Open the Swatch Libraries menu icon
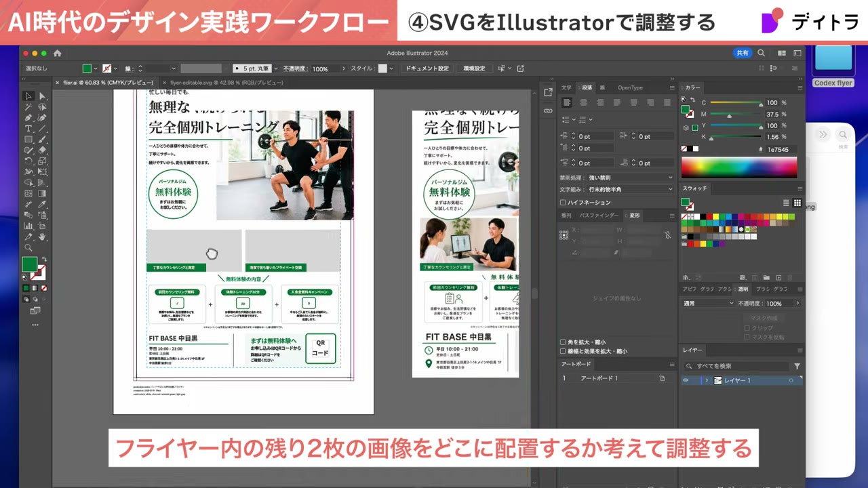868x488 pixels. coord(686,278)
